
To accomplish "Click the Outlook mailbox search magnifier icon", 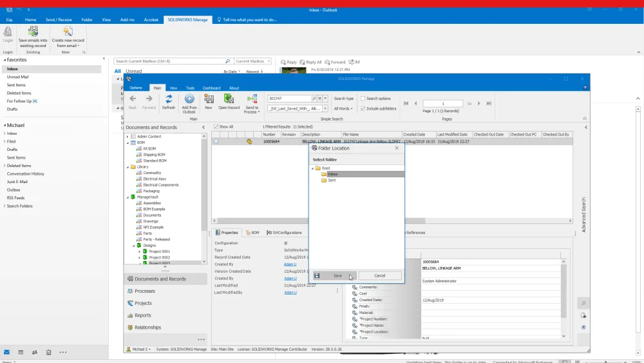I will coord(227,61).
